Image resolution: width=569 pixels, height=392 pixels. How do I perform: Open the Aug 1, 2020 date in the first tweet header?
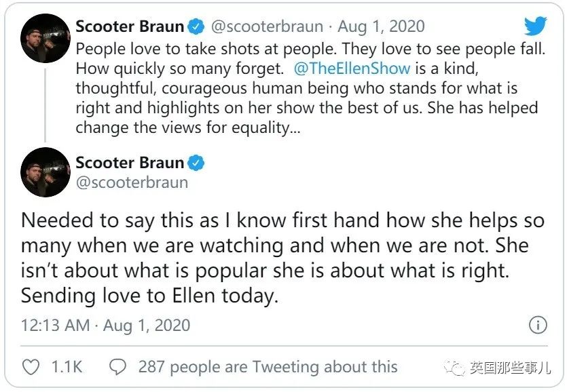pos(381,27)
